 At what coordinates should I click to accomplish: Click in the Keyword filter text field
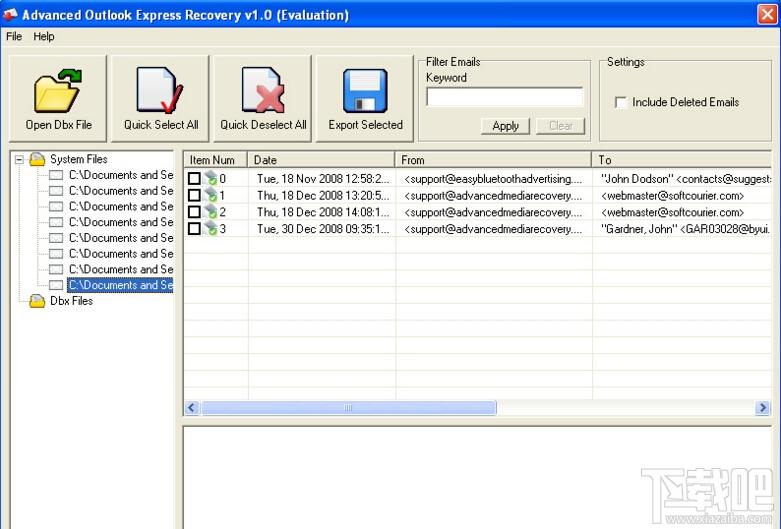[x=504, y=97]
